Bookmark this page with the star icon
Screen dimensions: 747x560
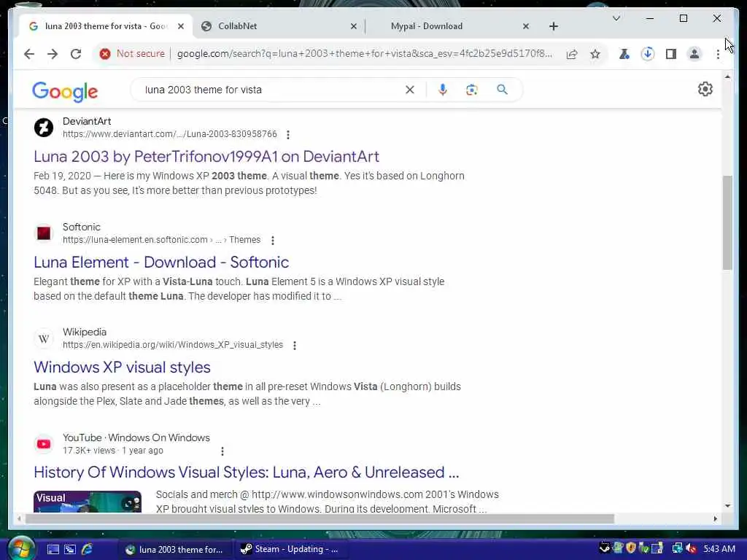click(x=595, y=54)
